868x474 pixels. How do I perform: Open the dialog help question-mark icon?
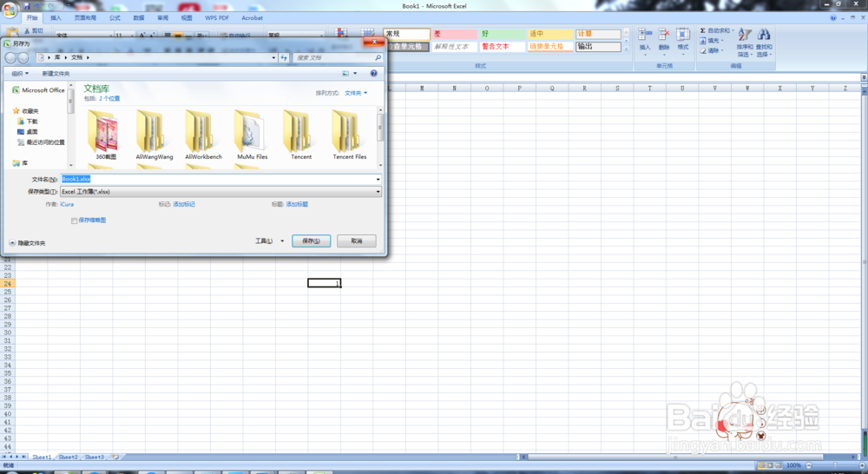pyautogui.click(x=373, y=73)
